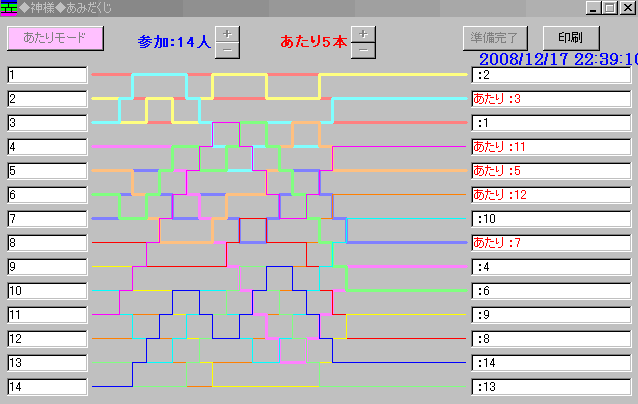638x404 pixels.
Task: Select name field numbered 9
Action: [47, 267]
